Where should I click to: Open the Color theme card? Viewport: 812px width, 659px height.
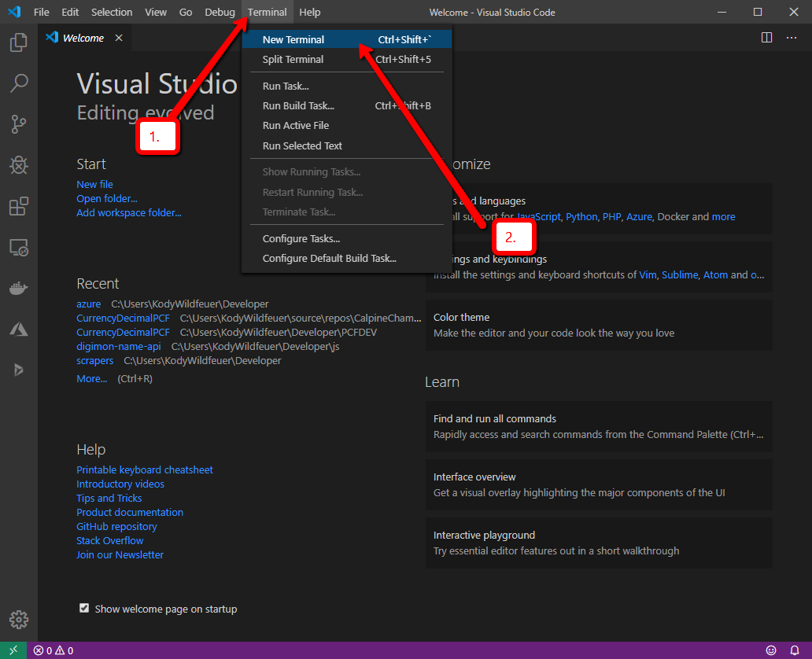[599, 325]
